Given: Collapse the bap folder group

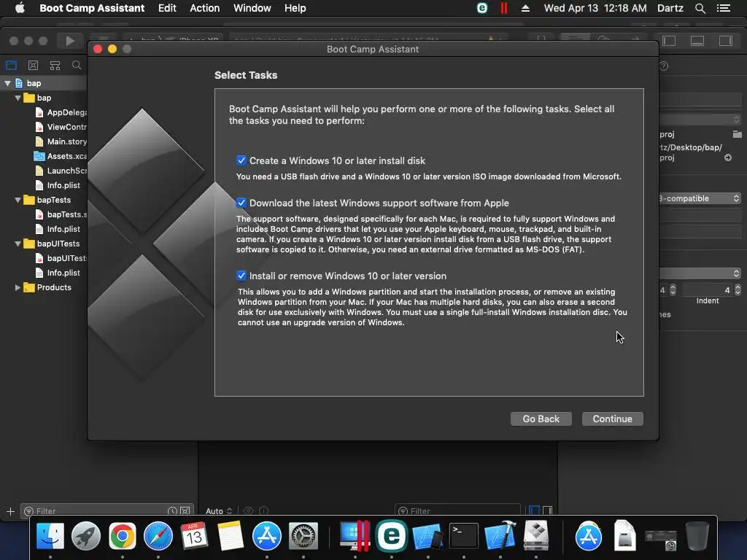Looking at the screenshot, I should pos(18,98).
